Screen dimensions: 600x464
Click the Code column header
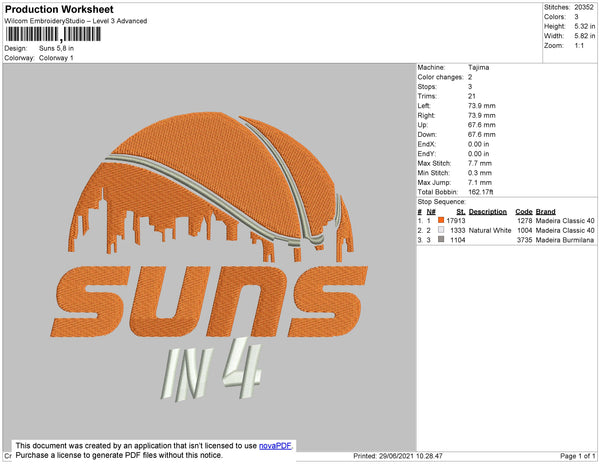pyautogui.click(x=523, y=212)
